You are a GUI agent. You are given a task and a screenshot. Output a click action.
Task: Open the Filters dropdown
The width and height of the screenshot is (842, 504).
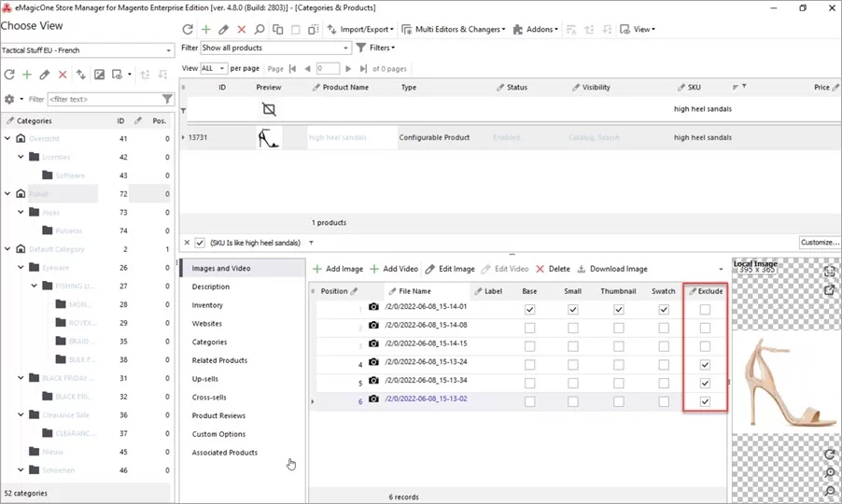pos(375,48)
